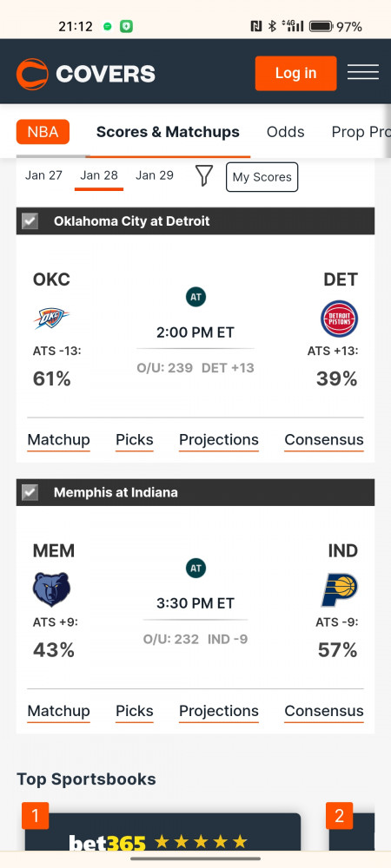Screen dimensions: 391x868
Task: Tap the Oklahoma City Thunder logo
Action: point(51,319)
